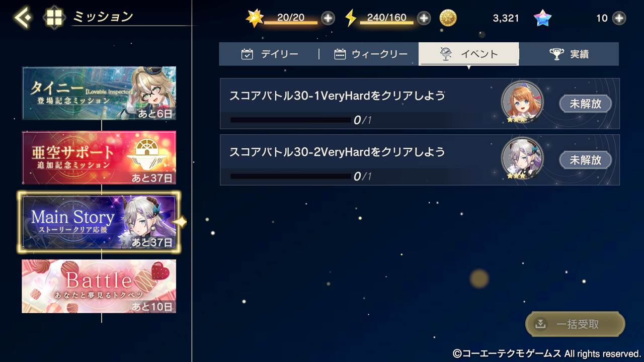Click 未解放 button for 30-1 mission
Viewport: 644px width, 362px height.
(586, 104)
